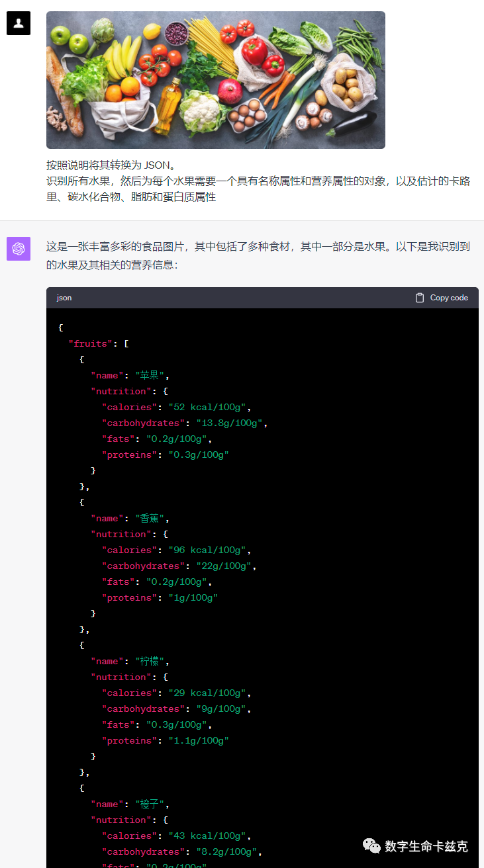
Task: Click the json language label
Action: coord(64,298)
